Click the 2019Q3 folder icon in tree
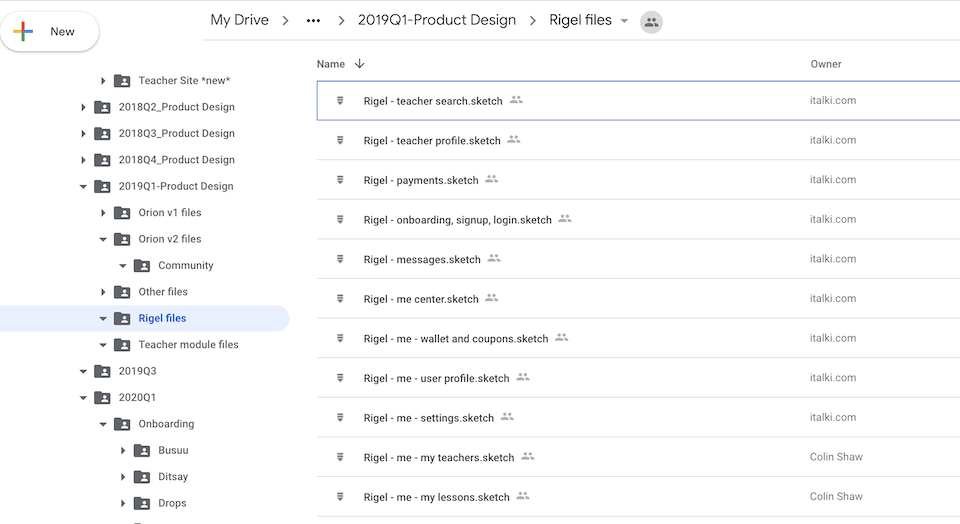The height and width of the screenshot is (524, 960). 102,371
